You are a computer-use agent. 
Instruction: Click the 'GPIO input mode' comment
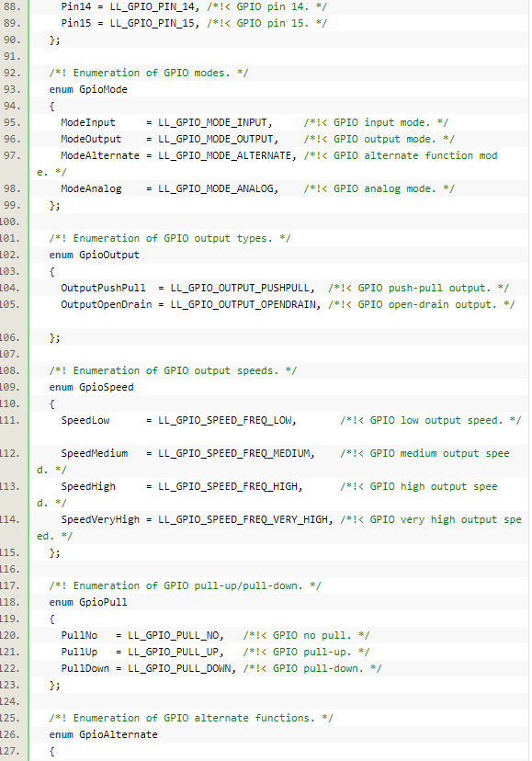coord(376,122)
